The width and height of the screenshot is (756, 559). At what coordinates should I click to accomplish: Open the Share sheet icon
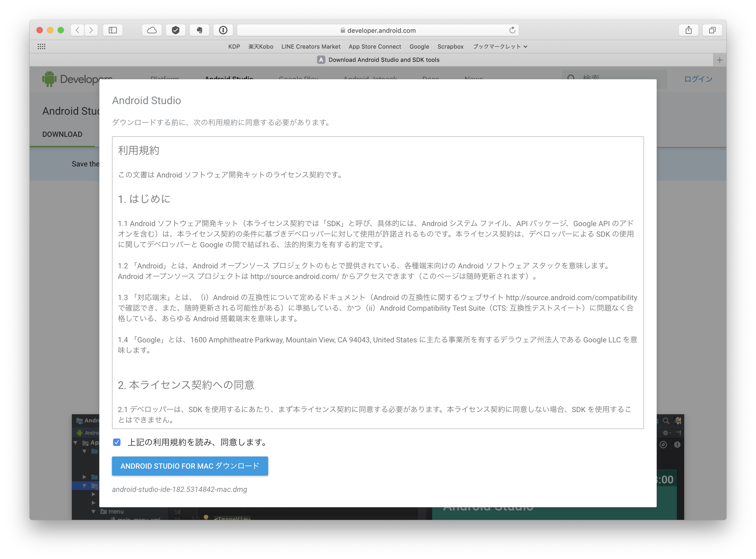pyautogui.click(x=688, y=30)
